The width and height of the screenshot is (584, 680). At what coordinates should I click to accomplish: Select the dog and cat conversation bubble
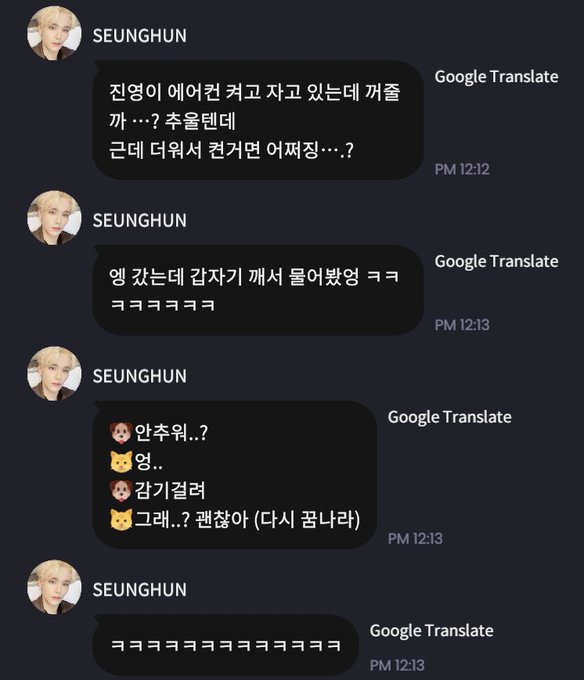pos(235,475)
